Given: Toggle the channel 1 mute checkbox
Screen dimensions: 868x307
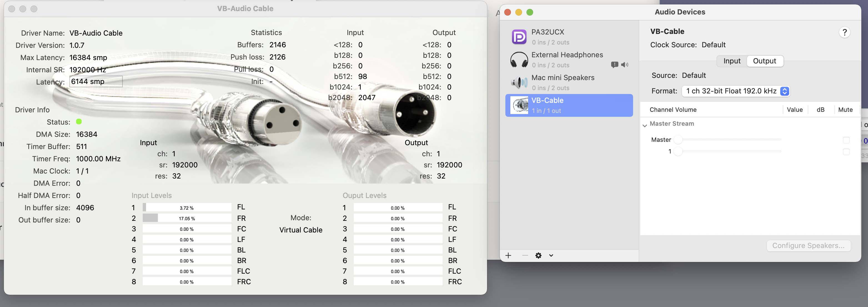Looking at the screenshot, I should [x=846, y=152].
